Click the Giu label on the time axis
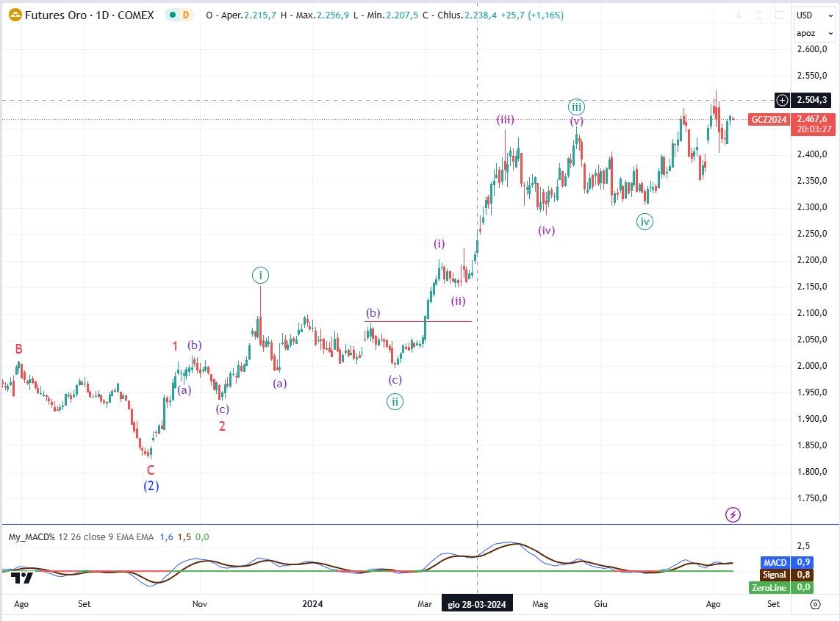The image size is (840, 621). [601, 604]
